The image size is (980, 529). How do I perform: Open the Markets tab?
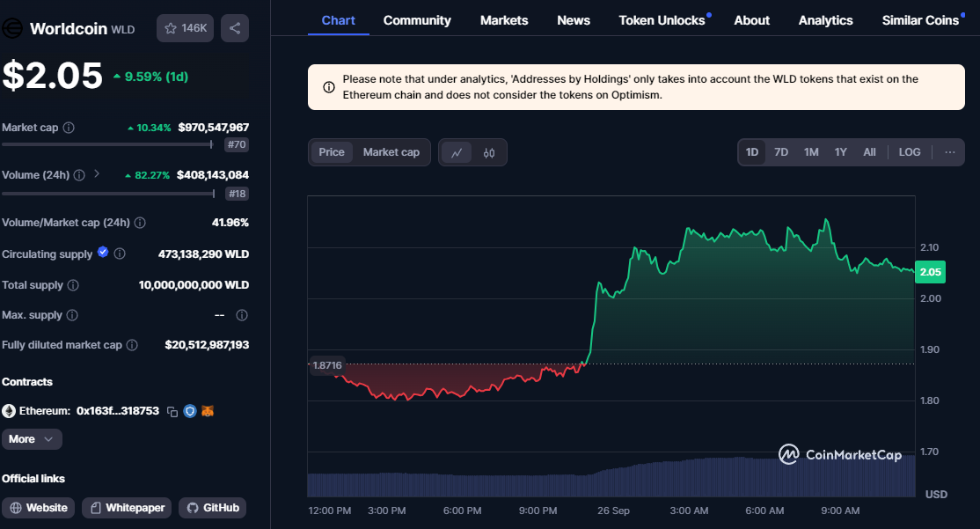pos(504,20)
